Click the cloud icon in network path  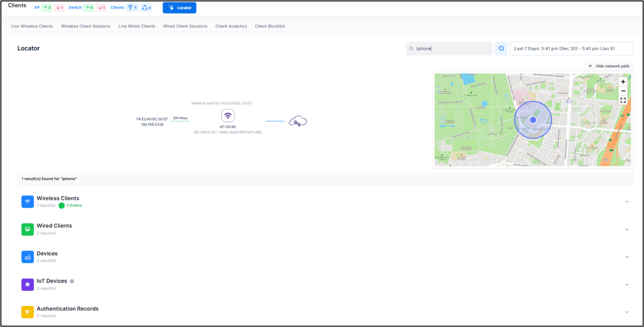coord(298,122)
